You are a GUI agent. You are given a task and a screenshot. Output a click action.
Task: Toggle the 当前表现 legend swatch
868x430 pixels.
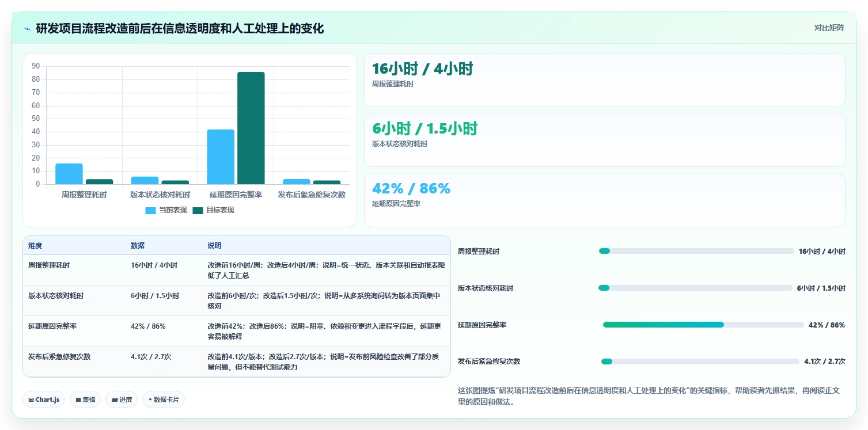pyautogui.click(x=150, y=211)
